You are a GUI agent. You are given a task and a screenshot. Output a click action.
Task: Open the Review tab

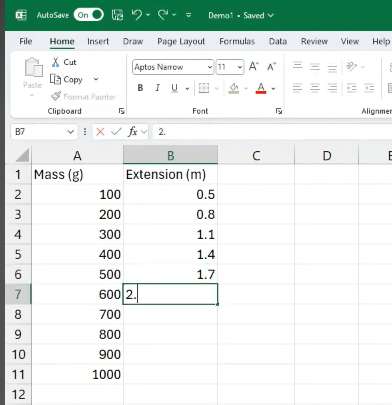[314, 41]
